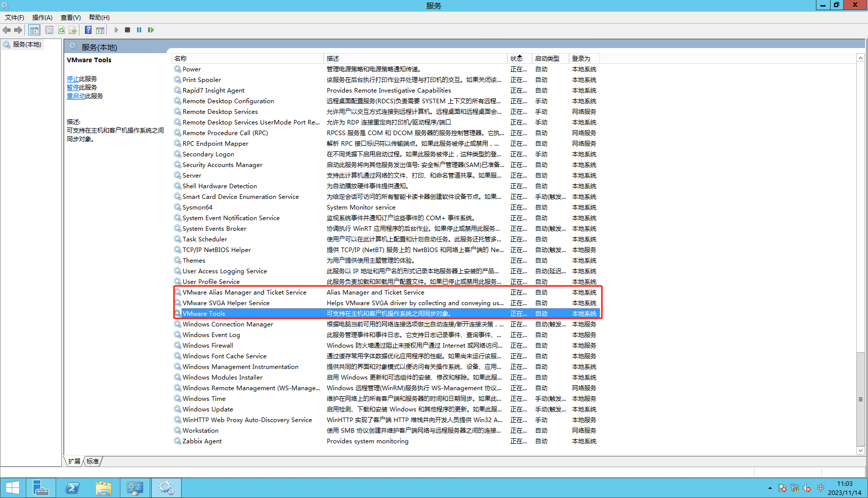Viewport: 868px width, 498px height.
Task: Select the Sysmon64 service
Action: tap(386, 207)
